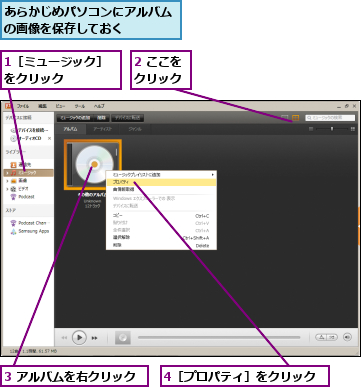The image size is (361, 387).
Task: Select デバイスを接続 in the sidebar
Action: [x=33, y=130]
